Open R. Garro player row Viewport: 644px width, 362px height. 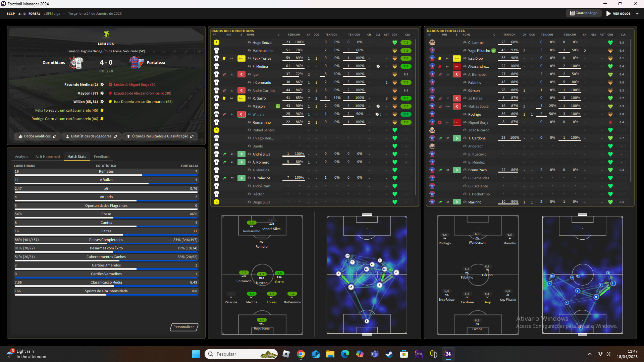tap(313, 98)
